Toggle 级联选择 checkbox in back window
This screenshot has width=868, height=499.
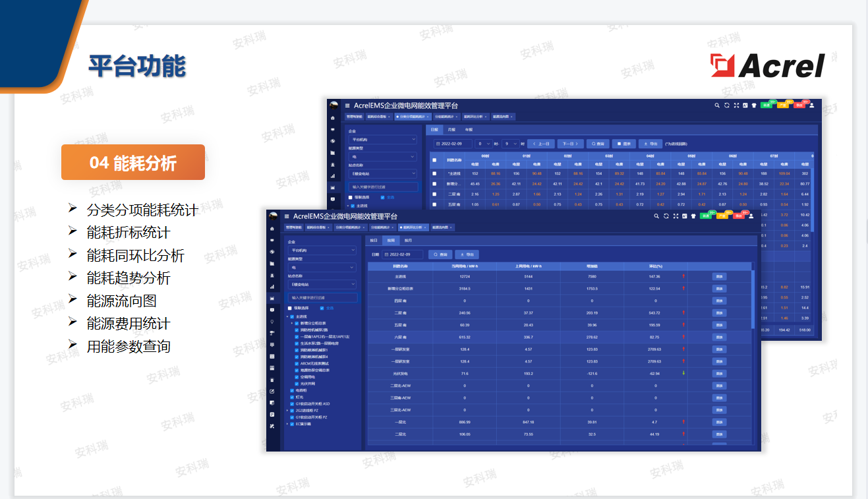tap(350, 197)
